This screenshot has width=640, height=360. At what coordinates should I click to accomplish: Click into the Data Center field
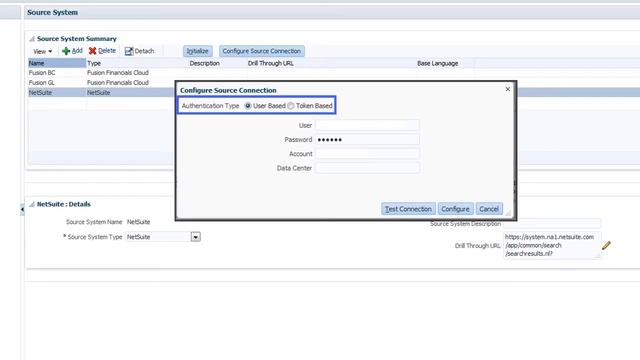coord(367,168)
